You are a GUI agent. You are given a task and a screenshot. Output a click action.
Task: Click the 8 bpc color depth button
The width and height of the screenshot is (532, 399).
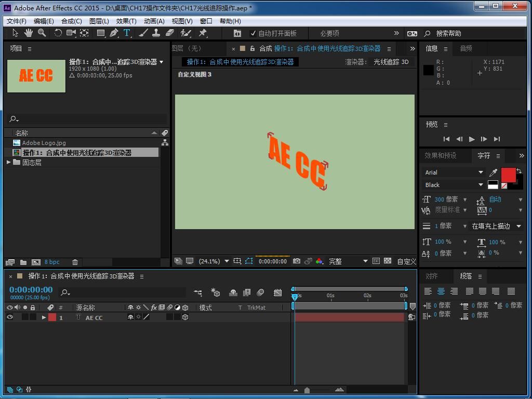coord(52,262)
